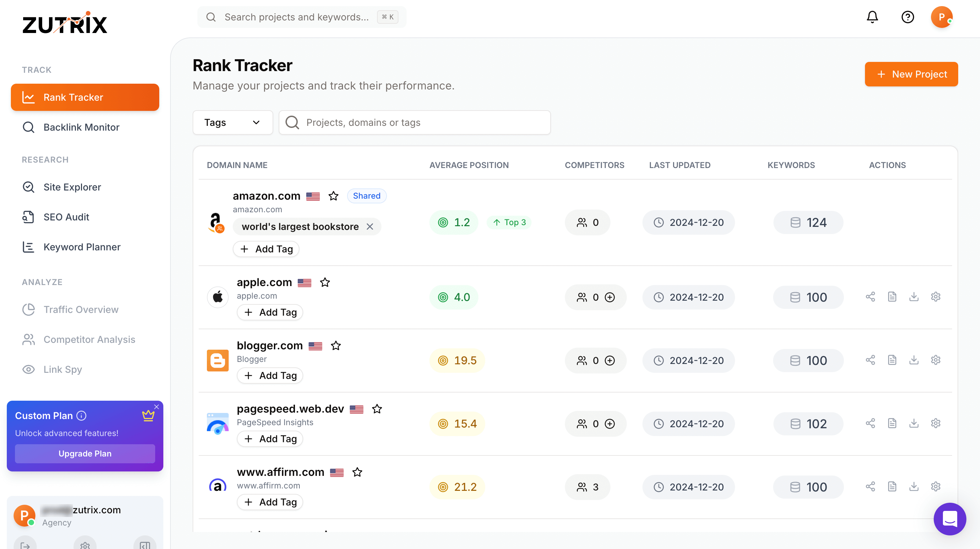The height and width of the screenshot is (549, 980).
Task: Click the Upgrade Plan button
Action: pyautogui.click(x=85, y=453)
